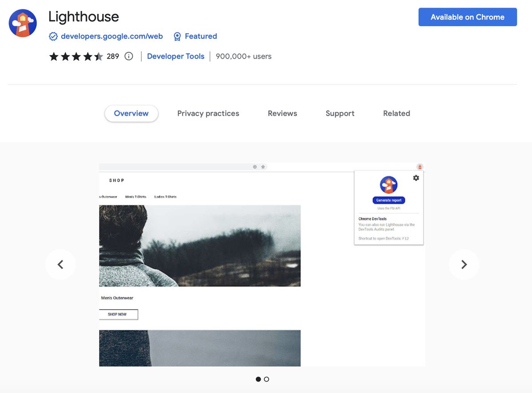Click the main Lighthouse screenshot preview
Image resolution: width=532 pixels, height=393 pixels.
[x=262, y=265]
